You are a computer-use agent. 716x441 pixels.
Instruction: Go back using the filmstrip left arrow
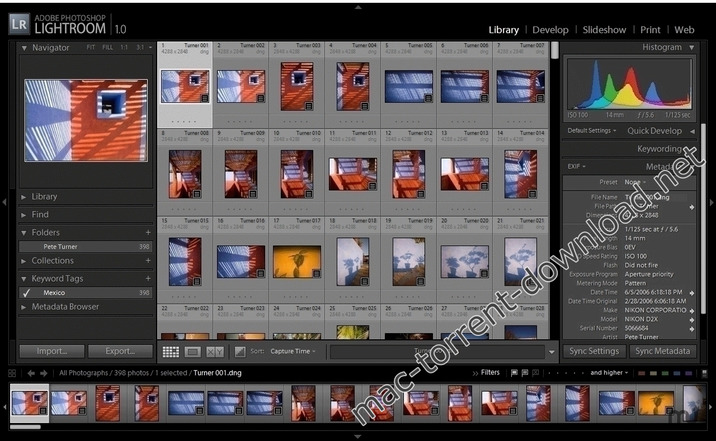click(x=31, y=373)
